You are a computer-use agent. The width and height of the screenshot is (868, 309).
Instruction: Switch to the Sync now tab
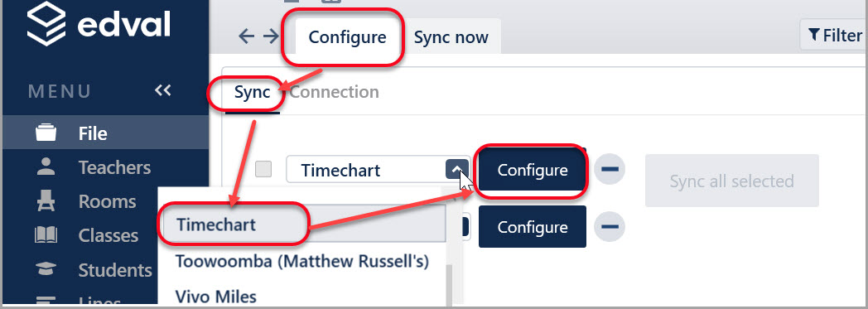(x=451, y=37)
